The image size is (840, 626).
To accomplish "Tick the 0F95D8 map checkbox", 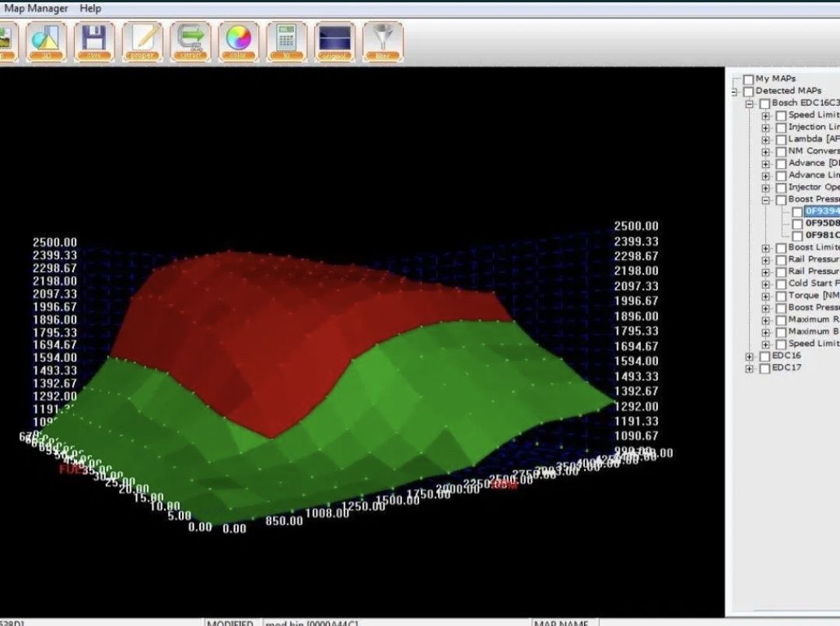I will (797, 223).
